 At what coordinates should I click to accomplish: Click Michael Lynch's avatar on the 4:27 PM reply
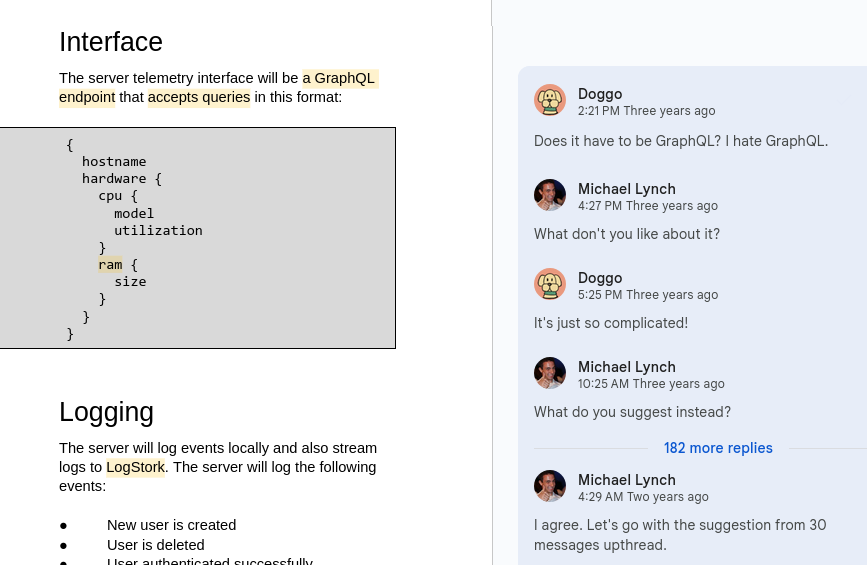[550, 196]
